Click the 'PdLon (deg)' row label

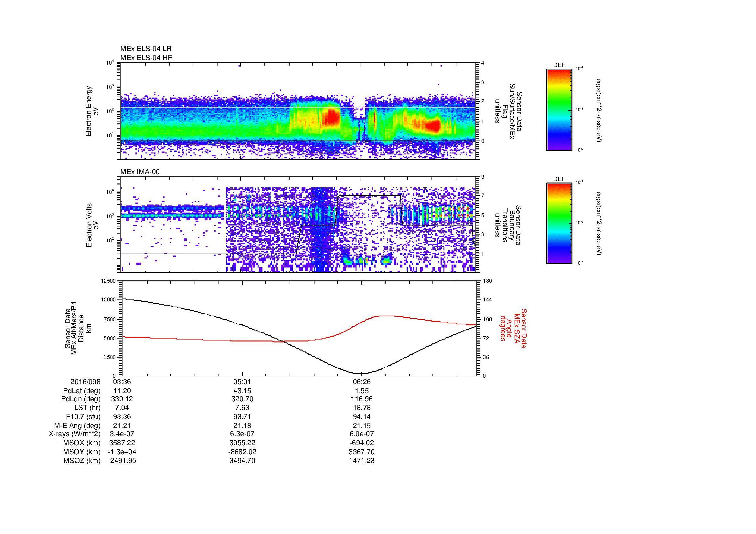click(x=81, y=399)
